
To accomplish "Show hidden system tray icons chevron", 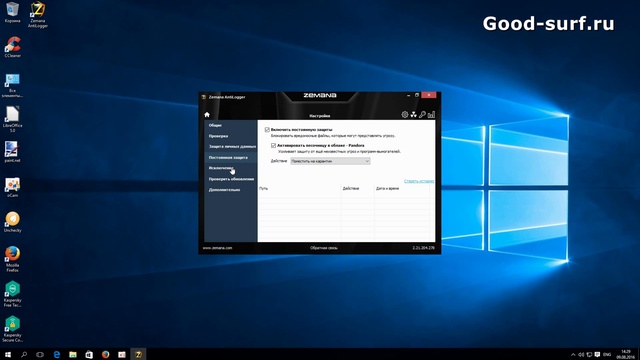I will coord(573,355).
